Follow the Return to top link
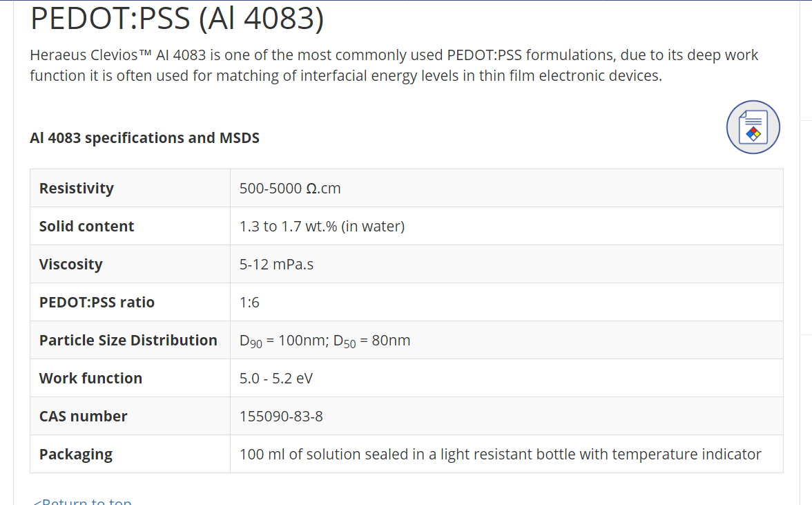 pyautogui.click(x=81, y=501)
